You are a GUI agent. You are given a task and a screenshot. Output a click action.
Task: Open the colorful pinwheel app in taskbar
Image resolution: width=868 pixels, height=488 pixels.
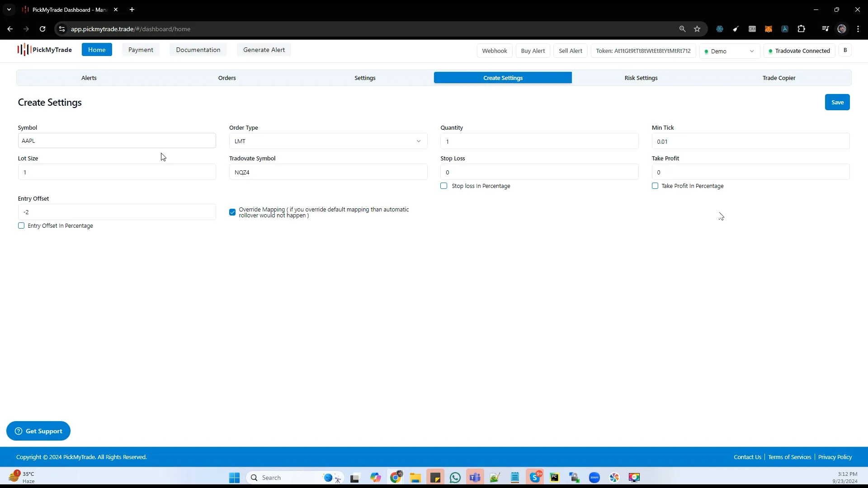[614, 478]
